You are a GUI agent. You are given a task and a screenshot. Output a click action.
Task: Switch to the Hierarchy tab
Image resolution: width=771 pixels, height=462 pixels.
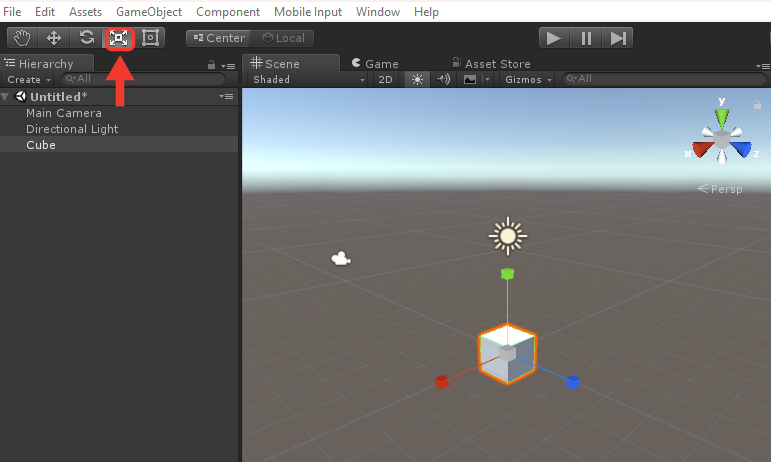[x=46, y=63]
